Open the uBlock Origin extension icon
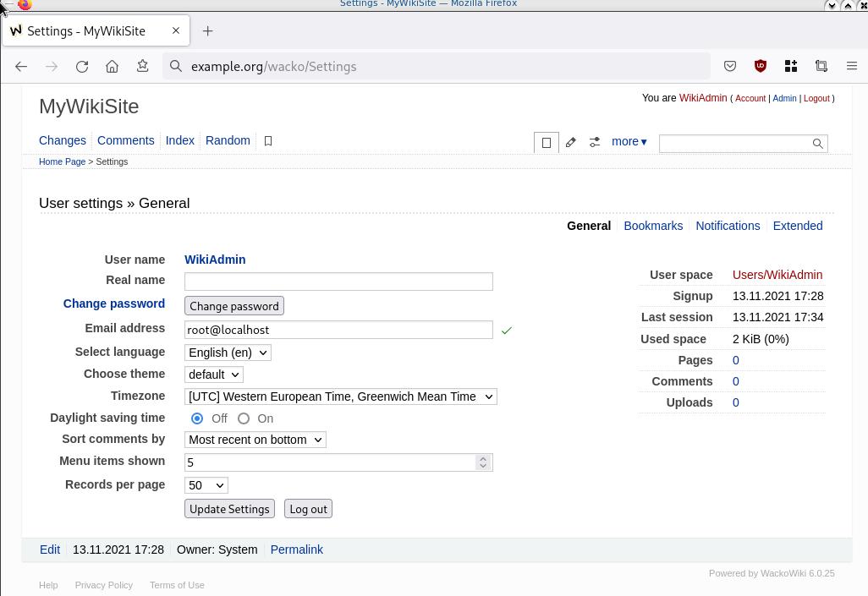This screenshot has width=868, height=596. [761, 66]
